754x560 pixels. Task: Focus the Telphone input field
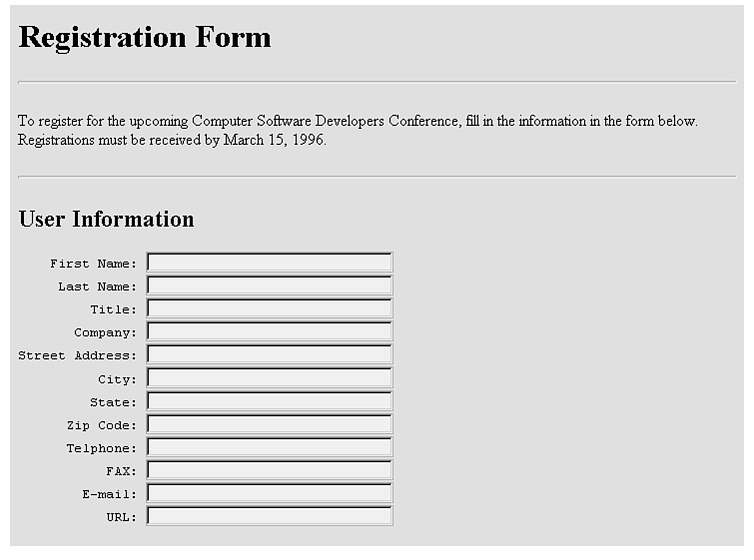[270, 447]
